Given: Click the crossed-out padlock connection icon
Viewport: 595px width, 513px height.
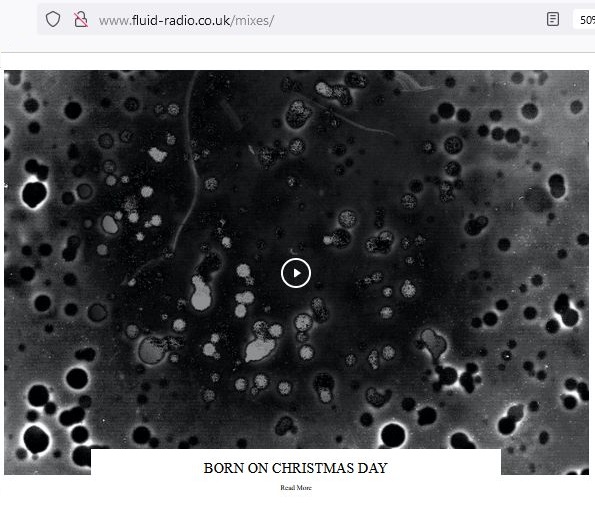Looking at the screenshot, I should [80, 19].
